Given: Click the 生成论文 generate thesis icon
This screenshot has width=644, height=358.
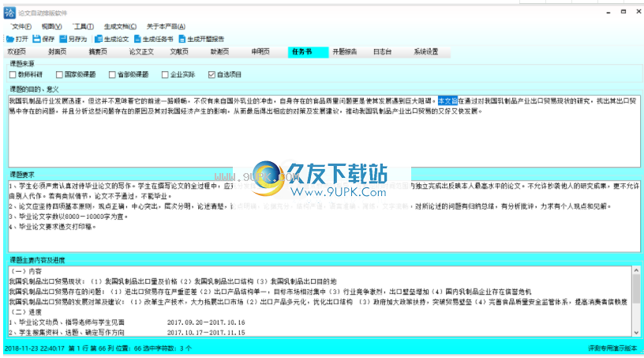Looking at the screenshot, I should [99, 39].
